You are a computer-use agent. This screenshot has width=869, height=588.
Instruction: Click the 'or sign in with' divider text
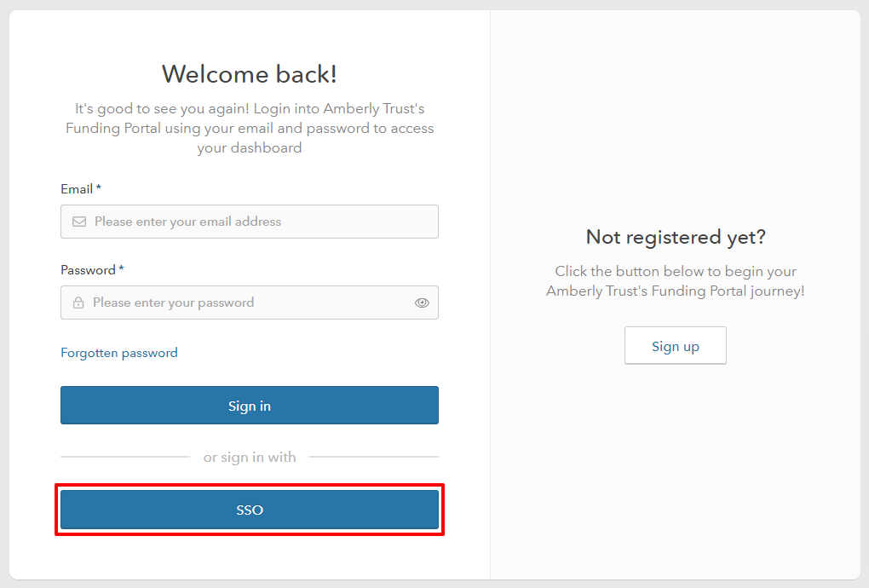tap(250, 458)
